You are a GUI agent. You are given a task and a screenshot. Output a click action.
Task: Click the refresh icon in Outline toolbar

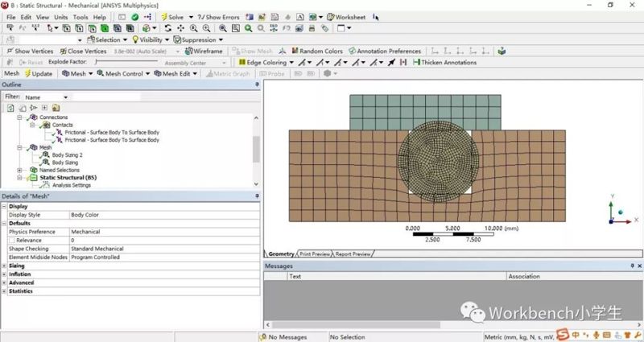(10, 108)
